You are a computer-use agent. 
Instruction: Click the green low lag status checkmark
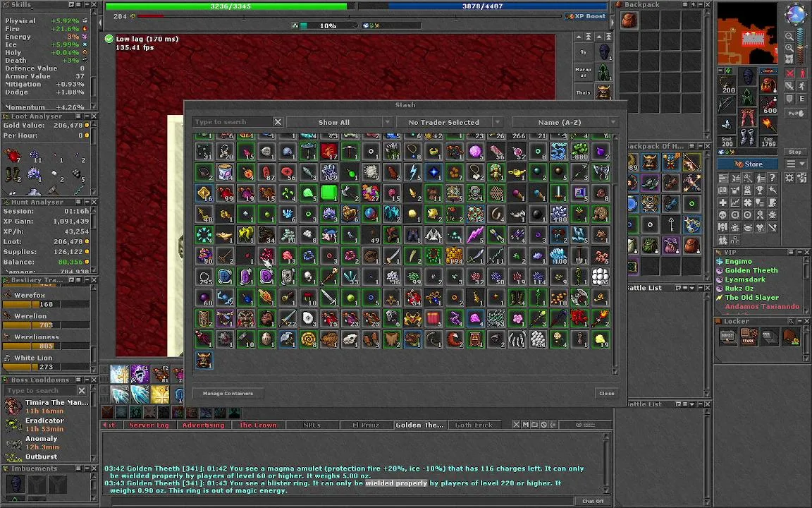pos(109,39)
